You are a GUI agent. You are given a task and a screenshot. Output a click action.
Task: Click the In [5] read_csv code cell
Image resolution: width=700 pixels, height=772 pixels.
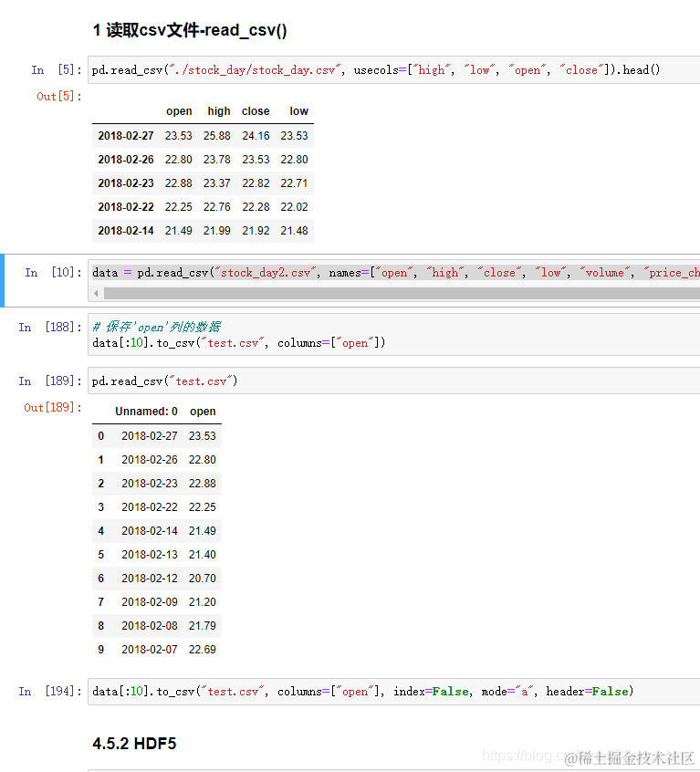394,70
